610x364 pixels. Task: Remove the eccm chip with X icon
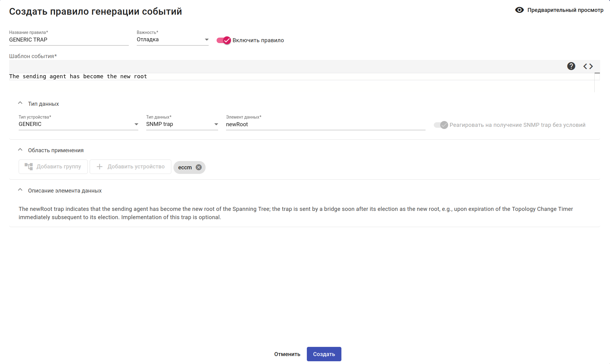(199, 167)
